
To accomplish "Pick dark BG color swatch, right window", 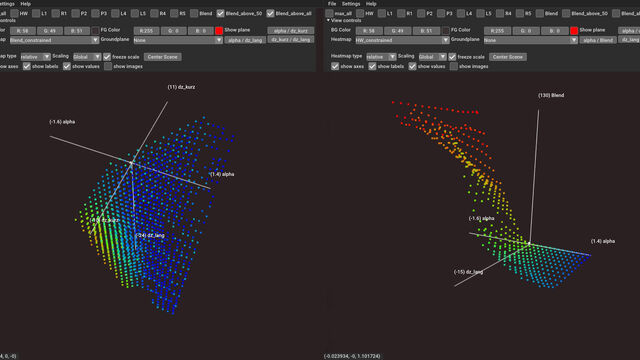I will tap(445, 31).
